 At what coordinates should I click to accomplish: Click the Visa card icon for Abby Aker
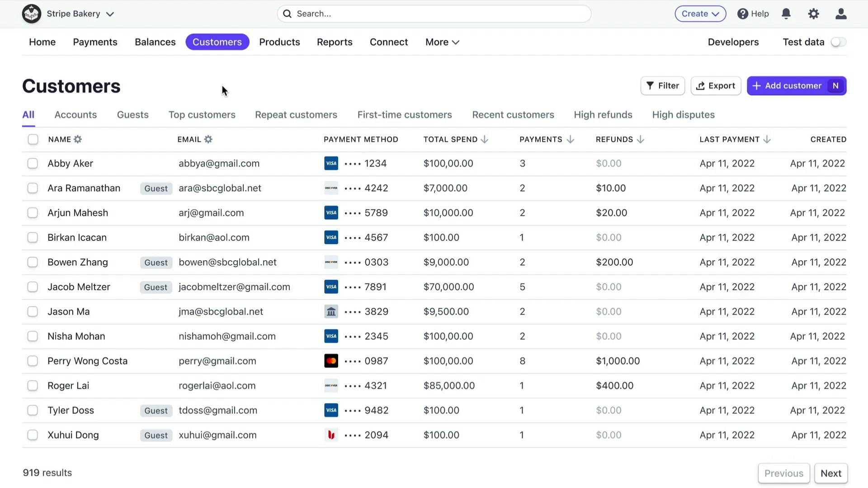[331, 164]
